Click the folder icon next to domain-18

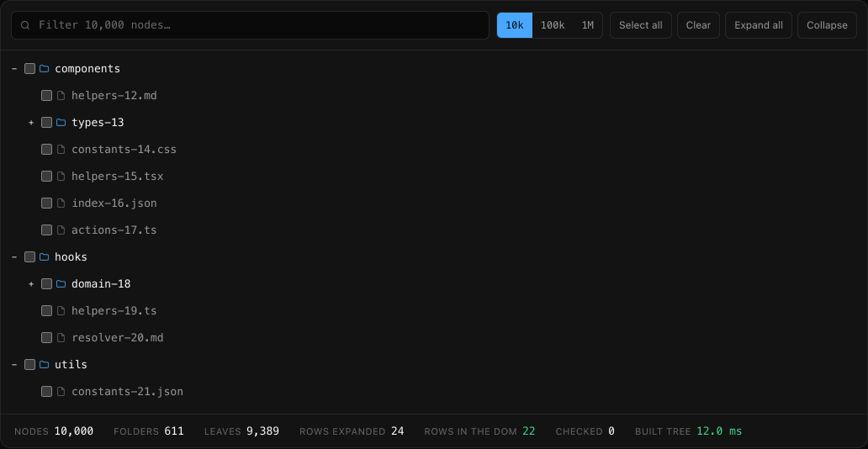[x=61, y=283]
